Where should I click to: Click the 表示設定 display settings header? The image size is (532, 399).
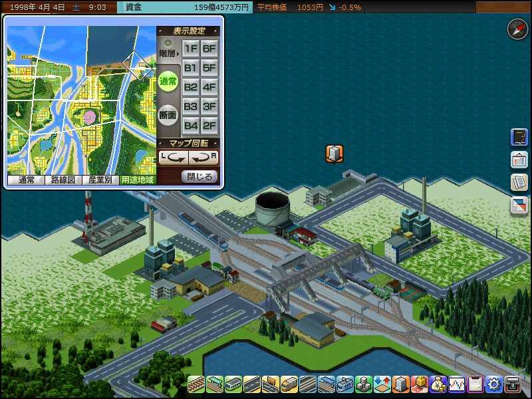point(189,31)
